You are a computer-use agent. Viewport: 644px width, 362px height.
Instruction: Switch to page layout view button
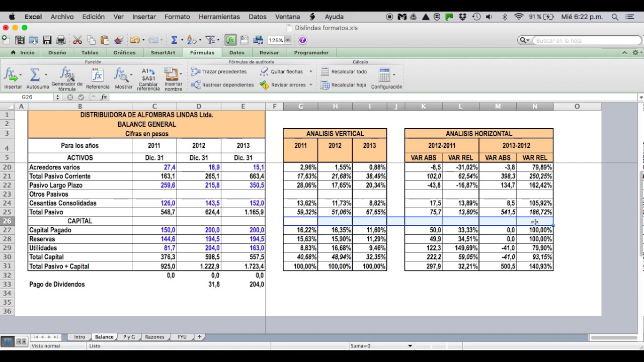(x=21, y=341)
